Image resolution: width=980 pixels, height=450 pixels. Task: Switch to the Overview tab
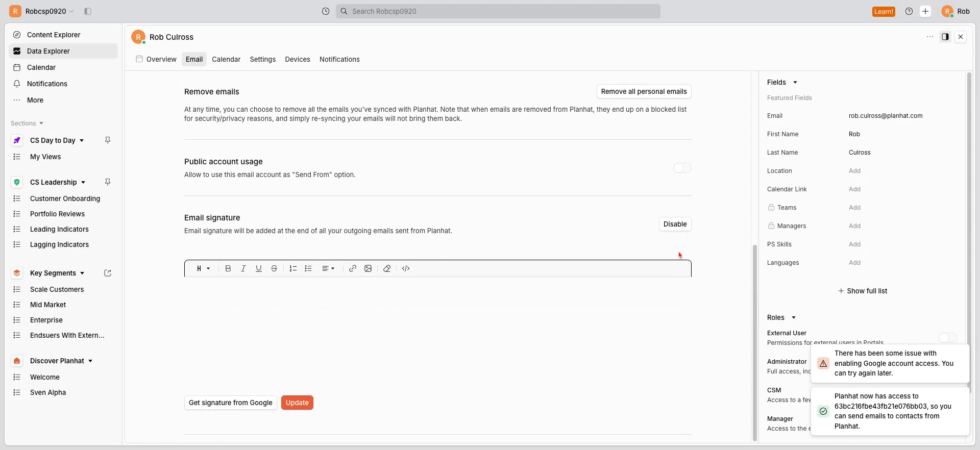(x=156, y=59)
